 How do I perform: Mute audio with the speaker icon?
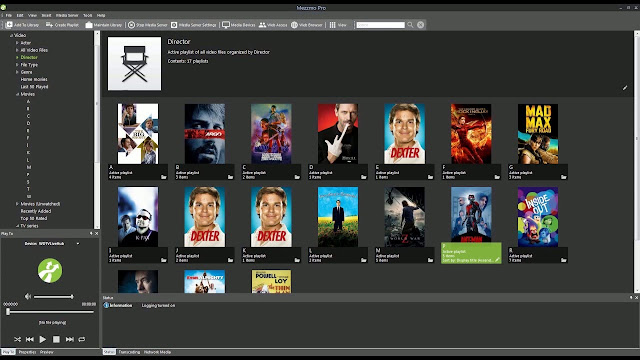point(28,296)
